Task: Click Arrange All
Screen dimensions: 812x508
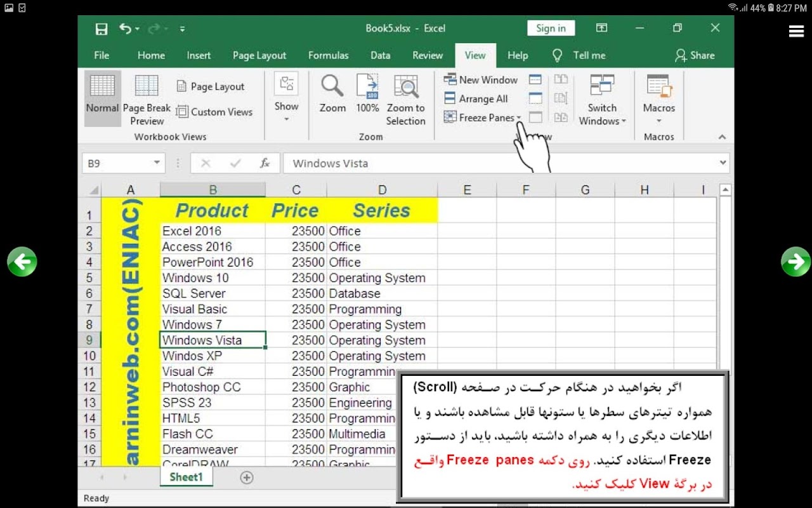Action: click(x=475, y=98)
